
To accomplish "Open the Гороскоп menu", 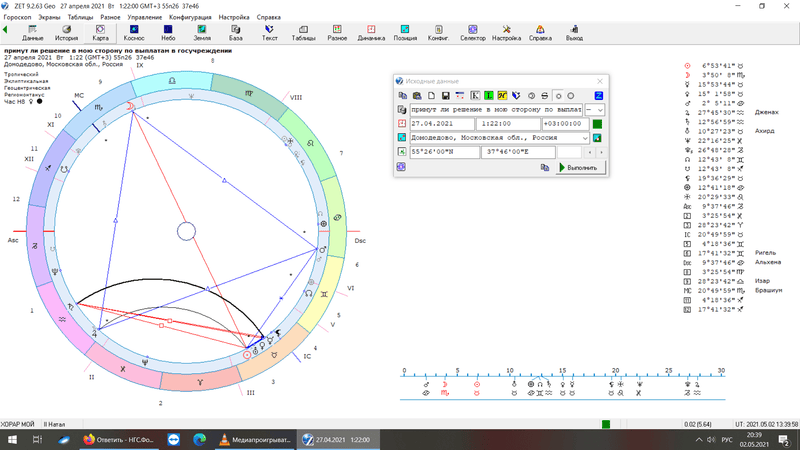I will (x=17, y=18).
